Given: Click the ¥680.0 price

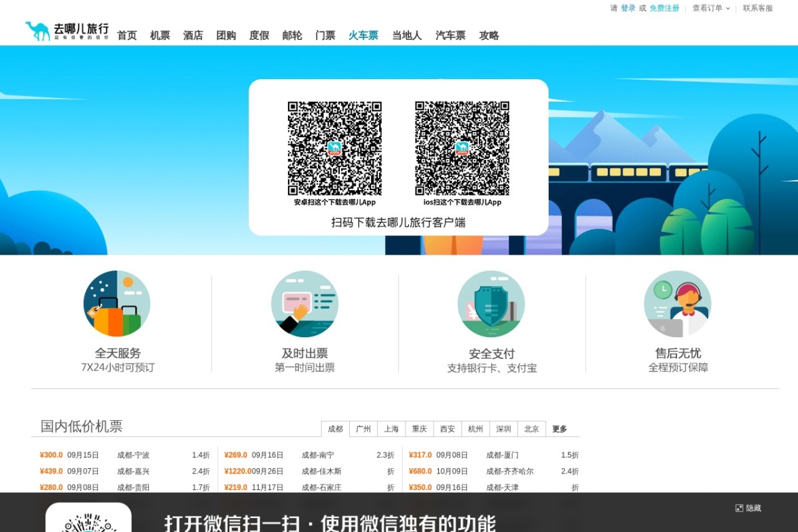Looking at the screenshot, I should [x=420, y=471].
